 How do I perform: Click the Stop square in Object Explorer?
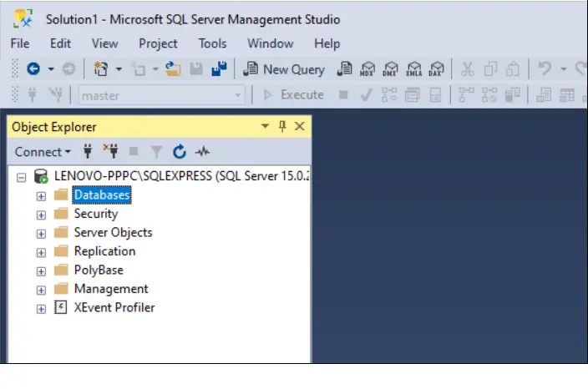pos(134,151)
